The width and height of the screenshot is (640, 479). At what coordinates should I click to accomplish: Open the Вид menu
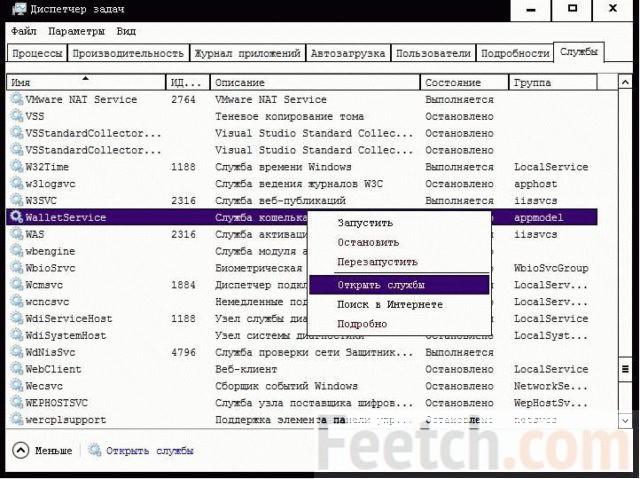(x=126, y=31)
